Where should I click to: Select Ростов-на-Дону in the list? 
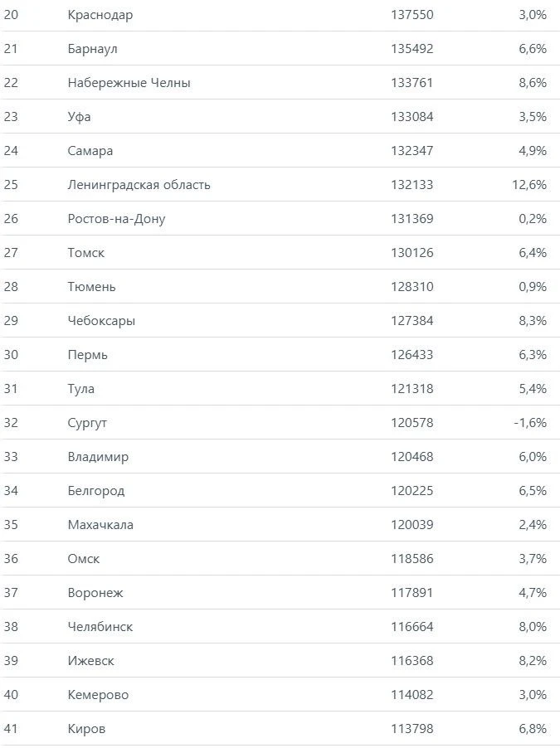click(116, 219)
